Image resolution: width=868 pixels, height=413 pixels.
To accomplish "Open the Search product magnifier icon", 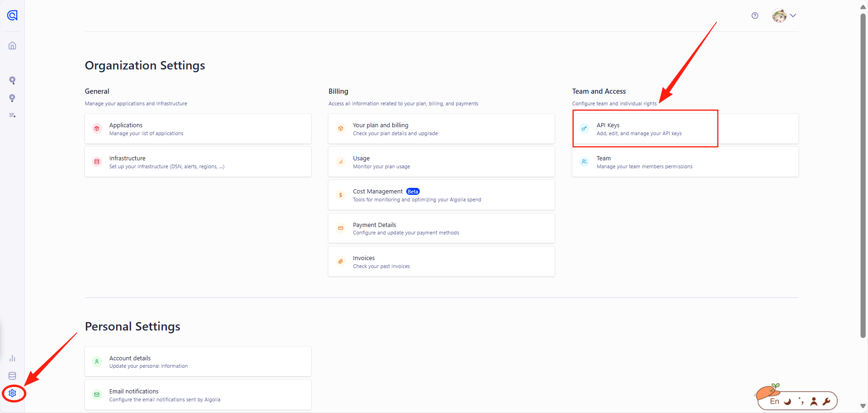I will [x=12, y=80].
